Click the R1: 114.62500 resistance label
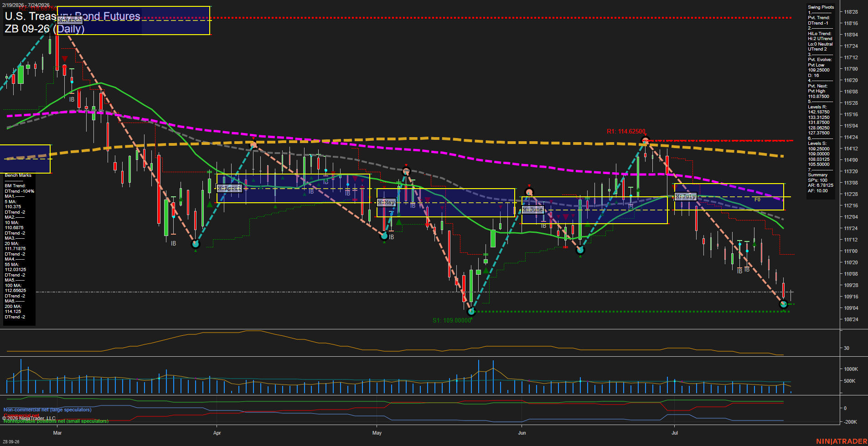868x446 pixels. (626, 132)
